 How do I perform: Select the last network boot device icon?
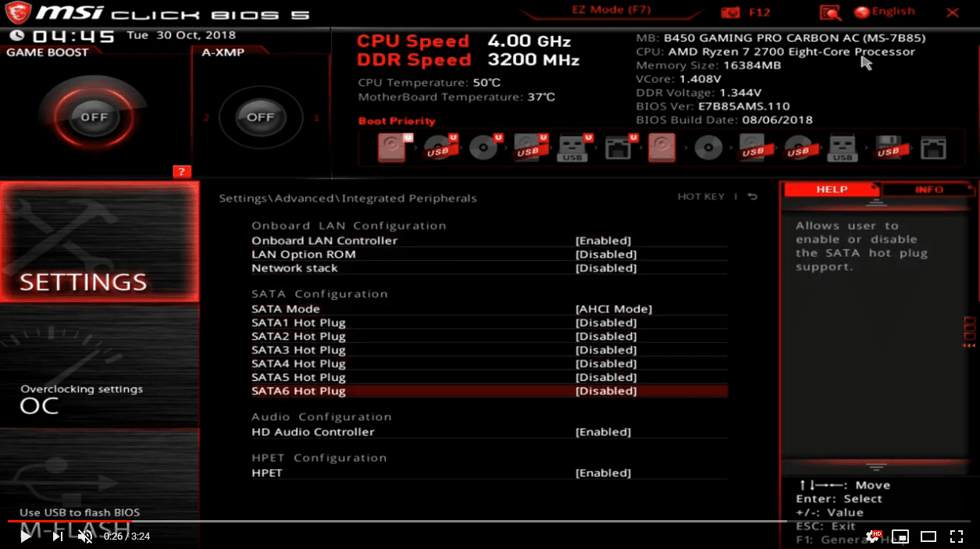point(934,148)
